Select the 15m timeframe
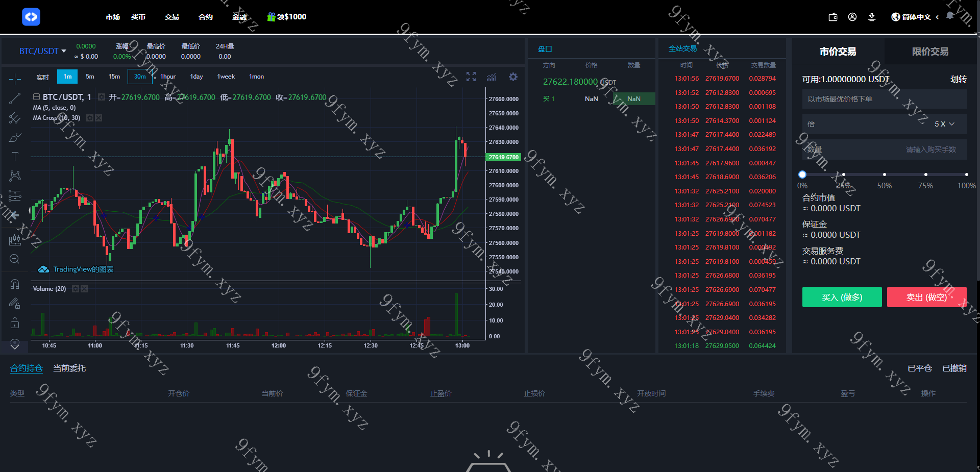This screenshot has width=980, height=472. (x=114, y=77)
